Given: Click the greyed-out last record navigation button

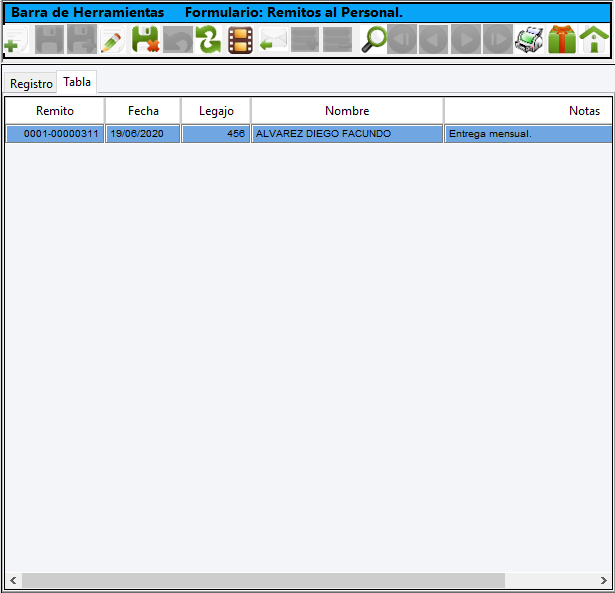Looking at the screenshot, I should click(498, 40).
